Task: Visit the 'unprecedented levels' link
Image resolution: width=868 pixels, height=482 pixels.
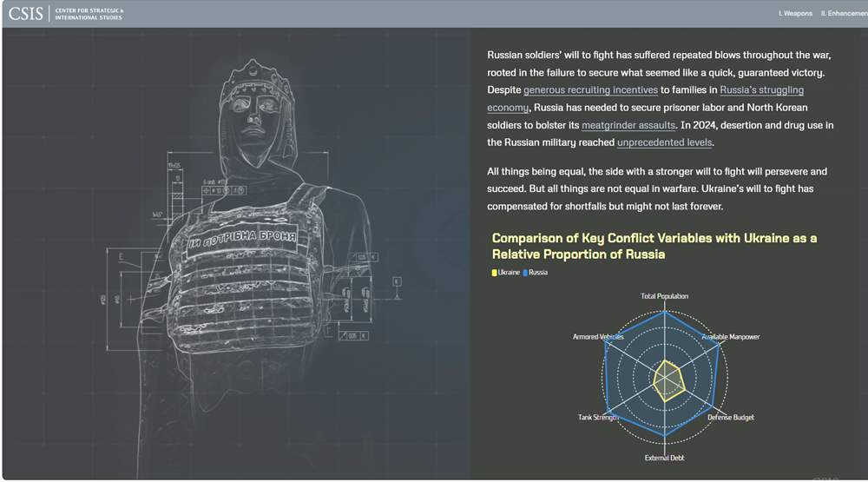Action: pos(664,142)
